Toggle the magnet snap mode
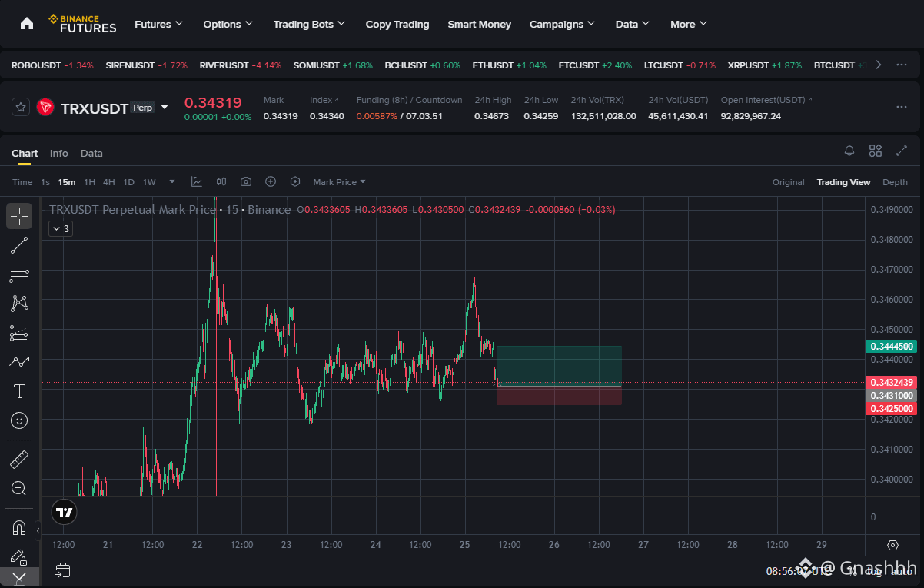Screen dimensions: 924x588 pyautogui.click(x=19, y=528)
